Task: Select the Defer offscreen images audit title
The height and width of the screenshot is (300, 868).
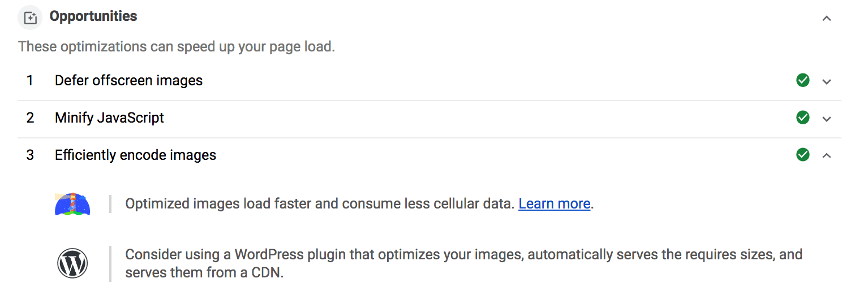Action: [128, 81]
